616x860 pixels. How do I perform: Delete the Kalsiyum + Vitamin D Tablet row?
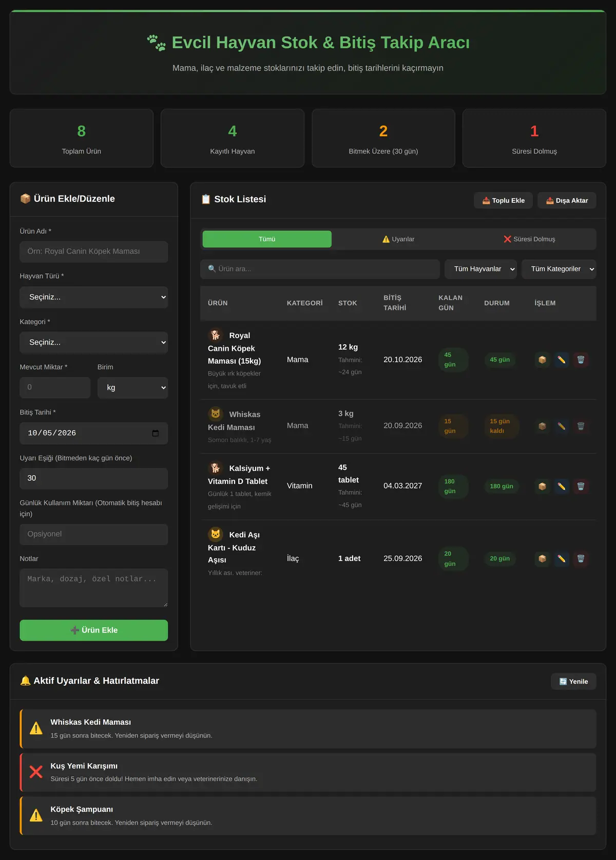(581, 486)
